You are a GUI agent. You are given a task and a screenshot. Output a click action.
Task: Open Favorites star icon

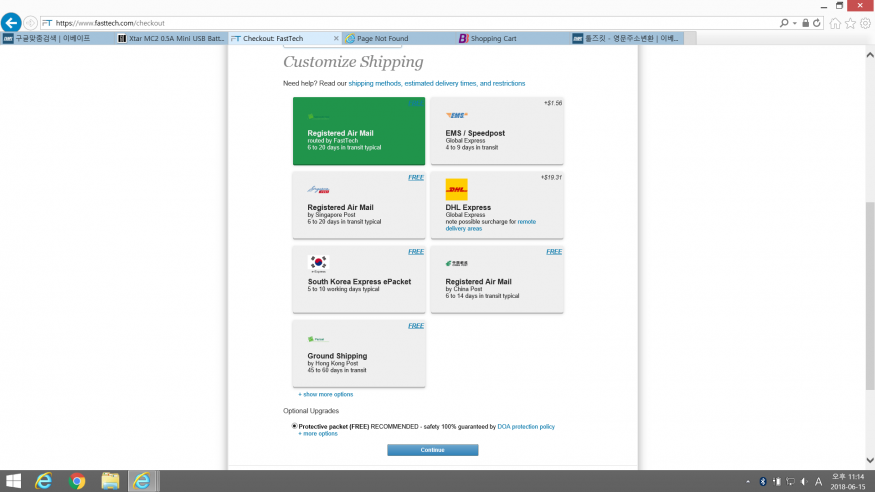(x=850, y=23)
